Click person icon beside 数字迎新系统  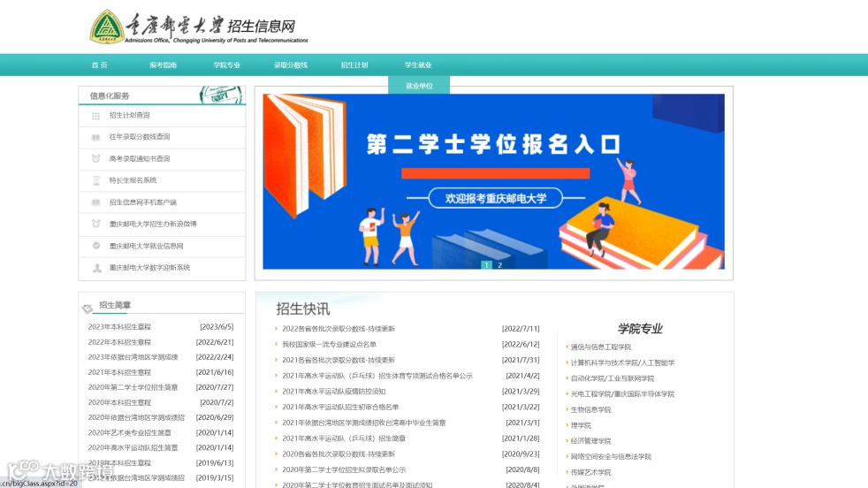click(x=97, y=268)
